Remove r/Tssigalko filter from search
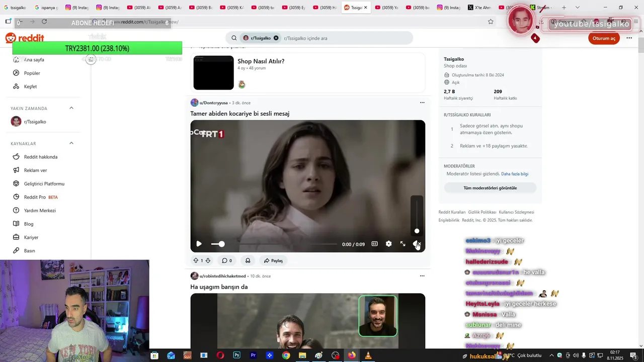The image size is (644, 362). 276,38
